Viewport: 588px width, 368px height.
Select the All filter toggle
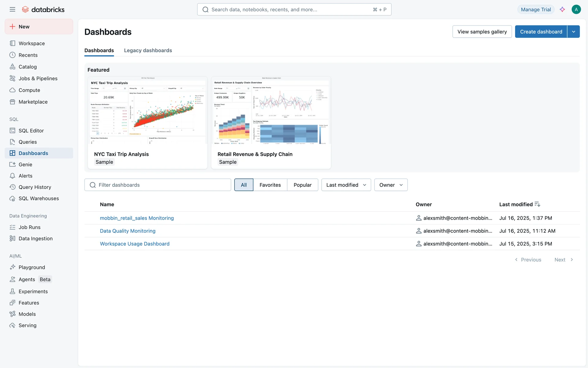[x=243, y=185]
